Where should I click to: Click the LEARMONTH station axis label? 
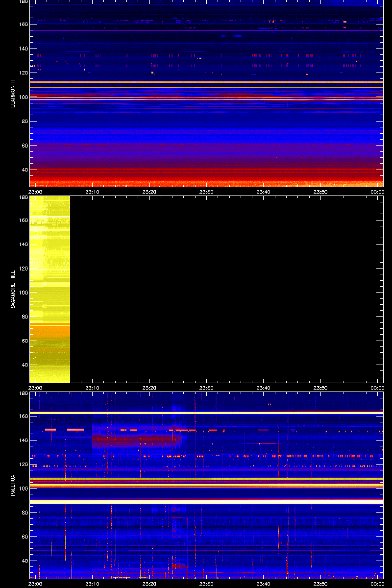pos(13,93)
